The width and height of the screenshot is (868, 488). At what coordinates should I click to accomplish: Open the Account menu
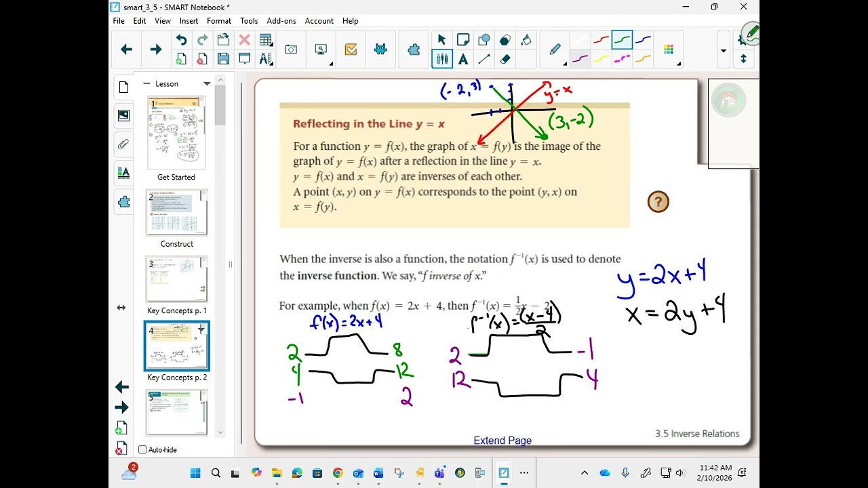coord(319,21)
